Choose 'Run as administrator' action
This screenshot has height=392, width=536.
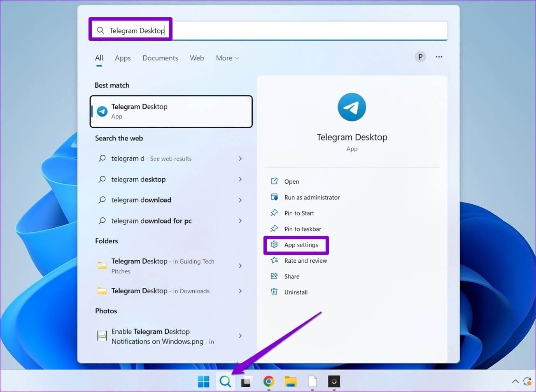tap(312, 197)
